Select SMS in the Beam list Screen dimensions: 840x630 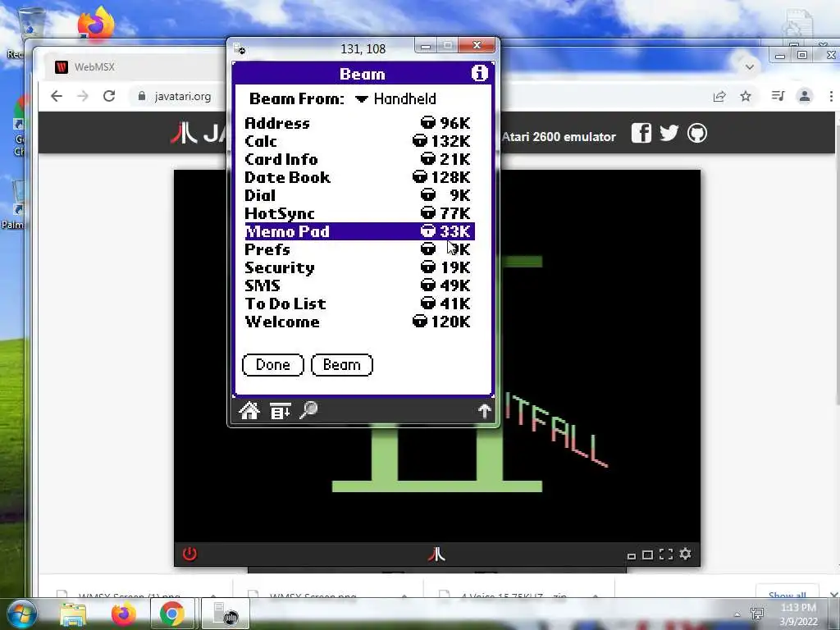coord(358,285)
